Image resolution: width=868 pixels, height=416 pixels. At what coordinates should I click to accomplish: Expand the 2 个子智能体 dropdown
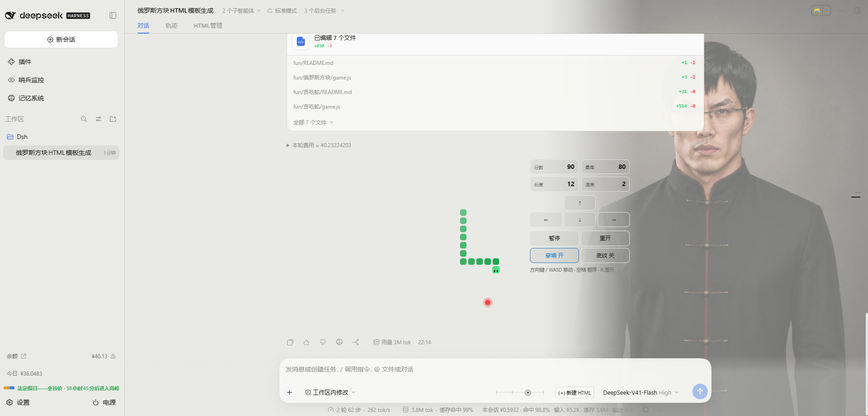[x=241, y=10]
